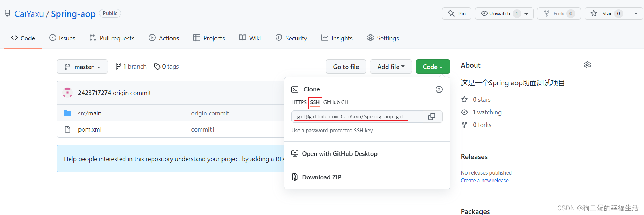The height and width of the screenshot is (215, 644).
Task: Open the Pull requests tab
Action: (x=112, y=38)
